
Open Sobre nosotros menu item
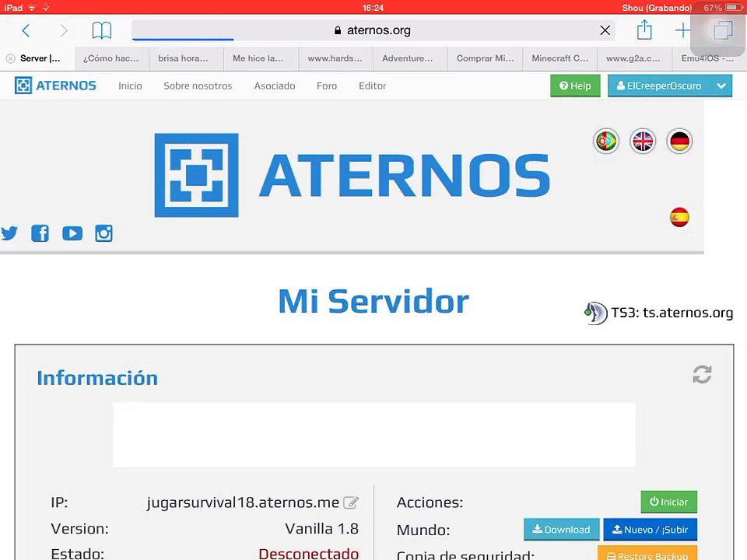pos(198,86)
